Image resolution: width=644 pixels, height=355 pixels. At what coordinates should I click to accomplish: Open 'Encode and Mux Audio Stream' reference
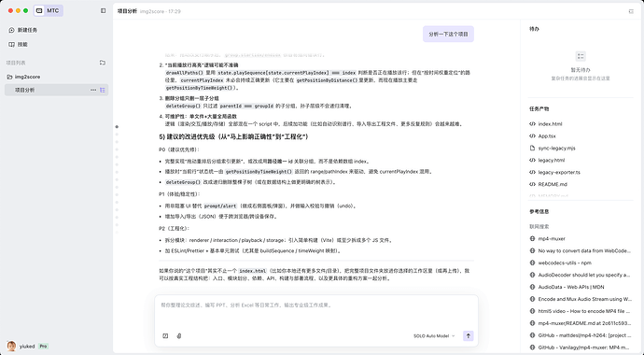pyautogui.click(x=585, y=299)
